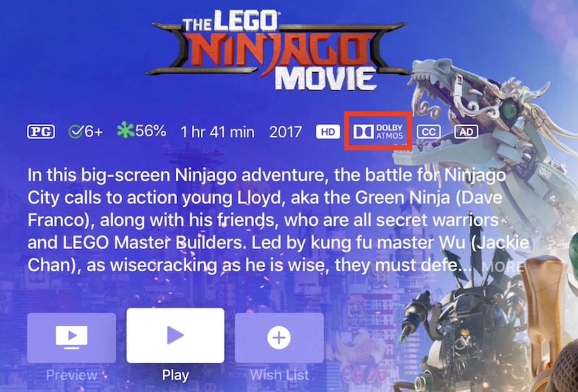Click the Preview label text
This screenshot has width=578, height=392.
pos(72,375)
